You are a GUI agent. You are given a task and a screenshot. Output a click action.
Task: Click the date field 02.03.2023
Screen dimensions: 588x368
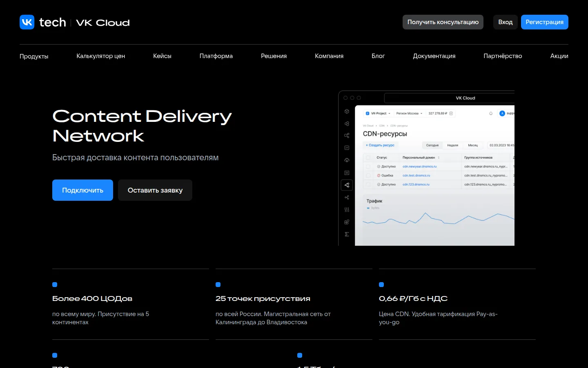501,145
